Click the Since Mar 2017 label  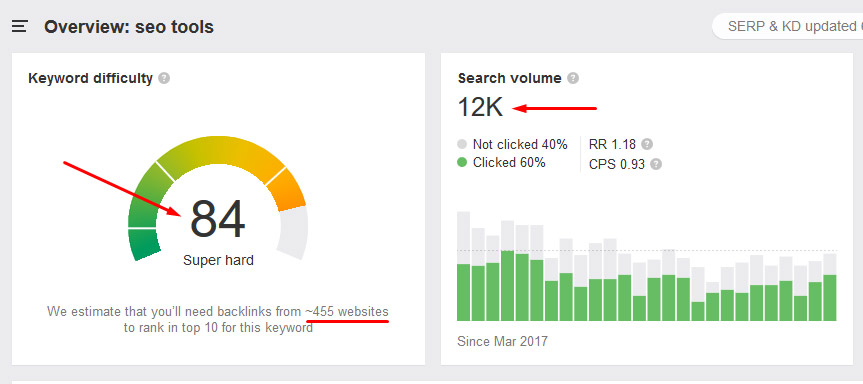[502, 341]
